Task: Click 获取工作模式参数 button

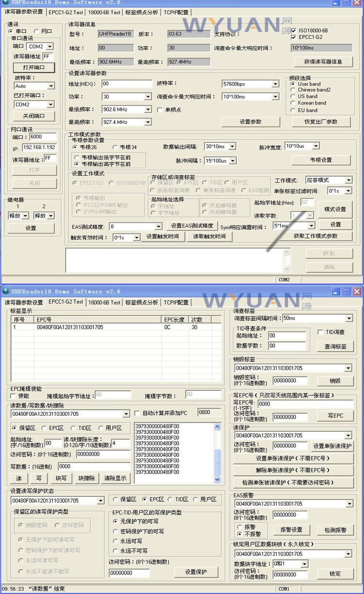Action: coord(315,236)
